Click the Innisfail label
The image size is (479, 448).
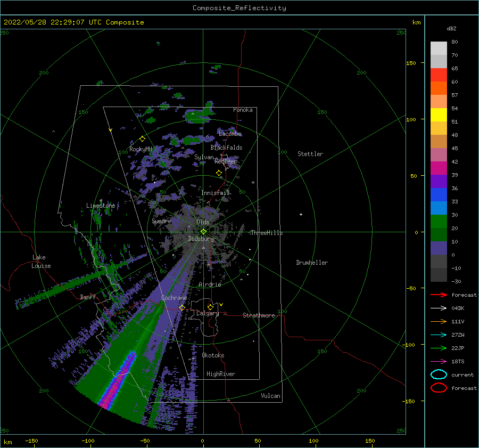pos(215,193)
